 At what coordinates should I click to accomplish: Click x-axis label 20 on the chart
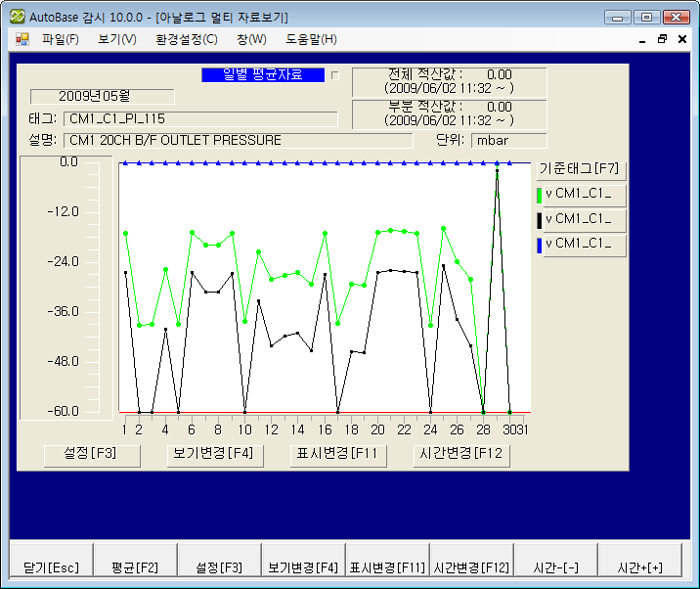(x=377, y=430)
